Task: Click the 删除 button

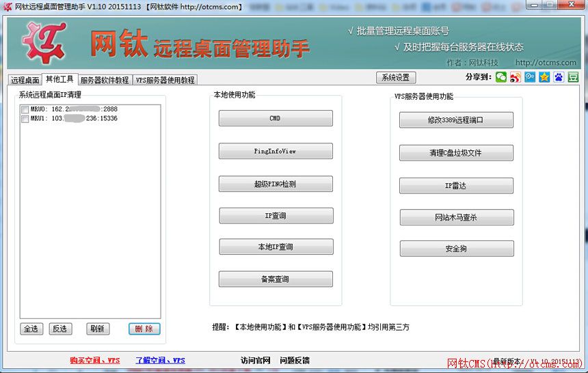Action: (x=144, y=329)
